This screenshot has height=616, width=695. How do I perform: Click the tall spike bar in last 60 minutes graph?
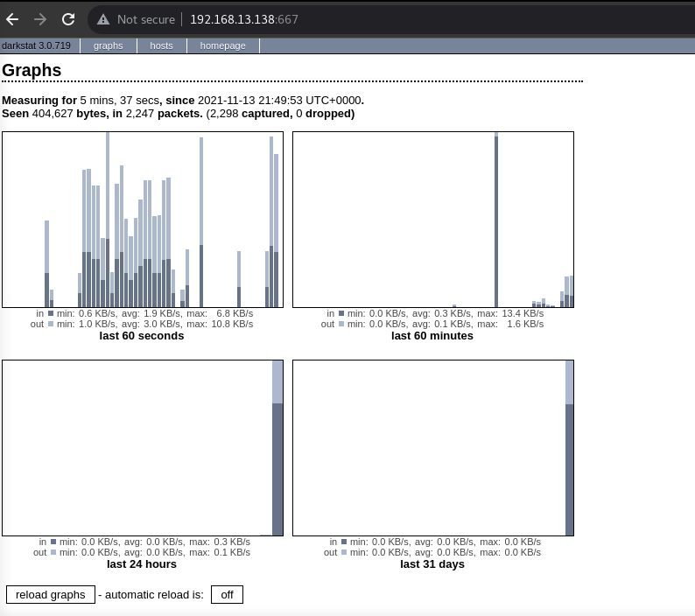(x=496, y=220)
